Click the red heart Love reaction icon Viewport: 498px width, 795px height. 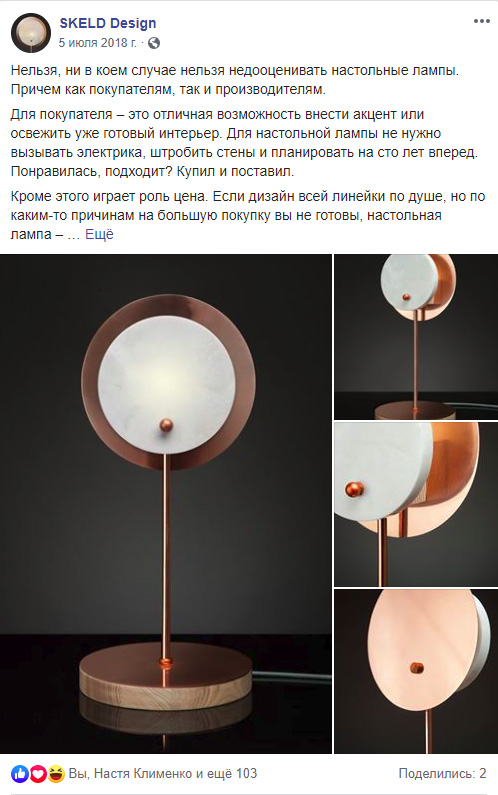(38, 774)
